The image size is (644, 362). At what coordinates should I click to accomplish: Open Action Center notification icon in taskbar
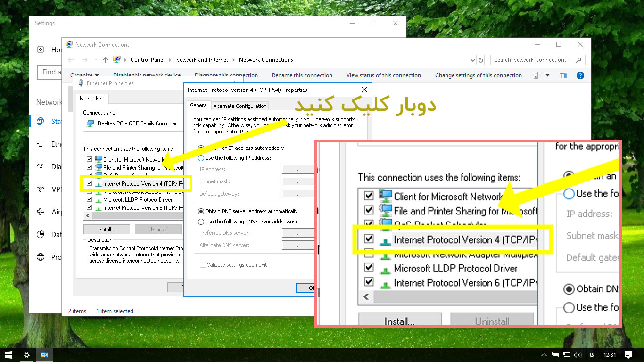[x=628, y=355]
